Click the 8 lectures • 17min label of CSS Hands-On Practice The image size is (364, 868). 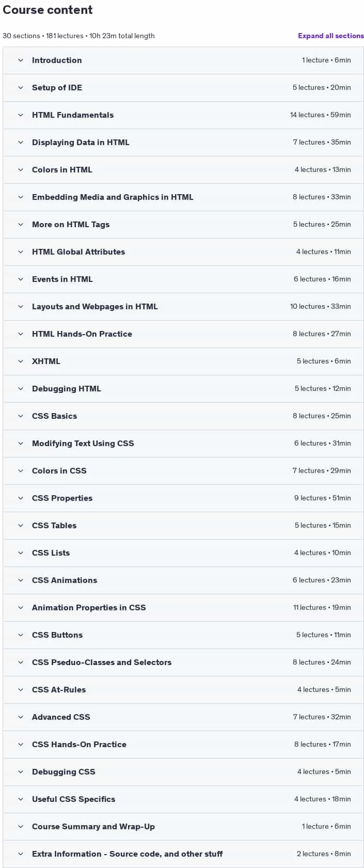322,745
